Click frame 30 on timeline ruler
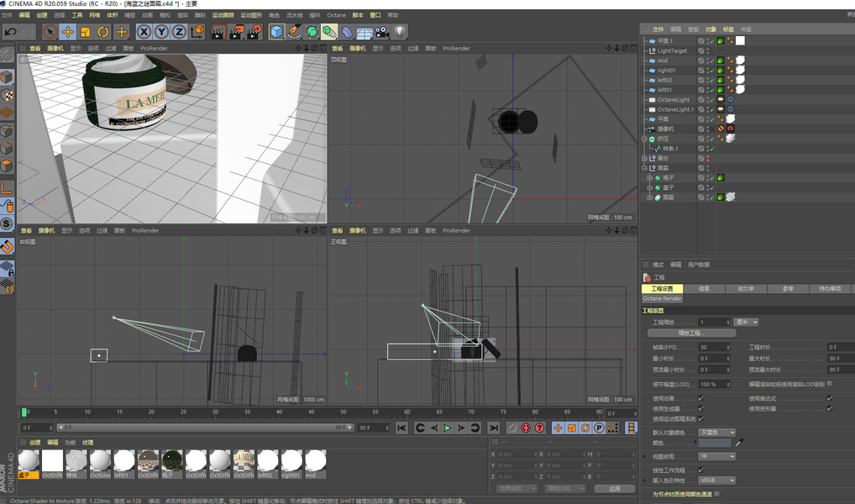The height and width of the screenshot is (504, 855). click(x=215, y=412)
